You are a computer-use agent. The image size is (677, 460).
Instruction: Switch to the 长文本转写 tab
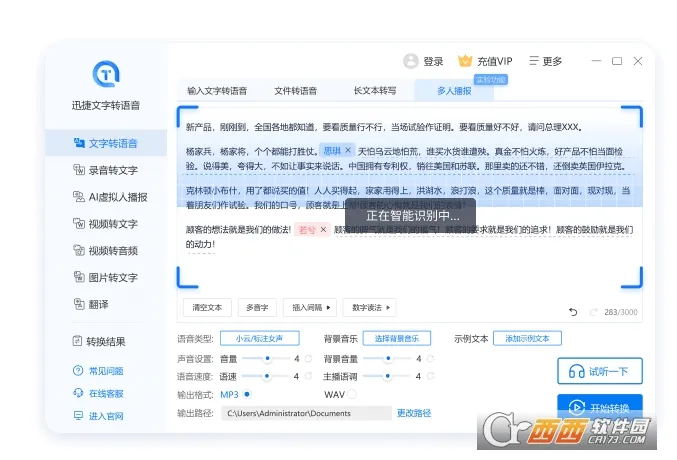tap(375, 91)
